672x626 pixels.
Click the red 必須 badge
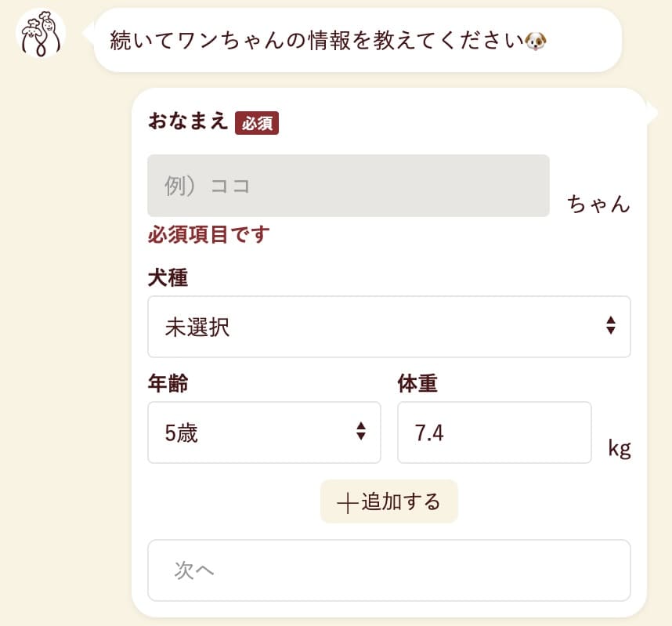pyautogui.click(x=257, y=123)
